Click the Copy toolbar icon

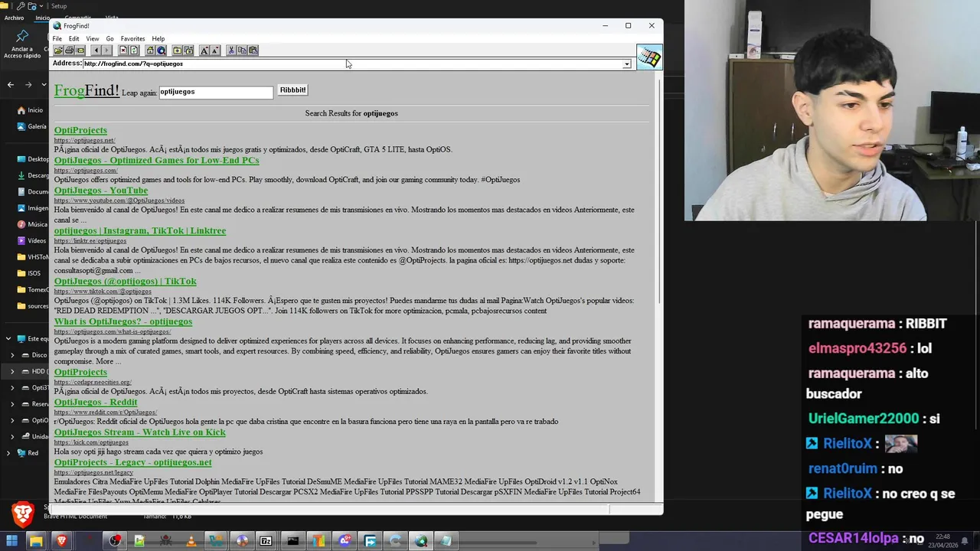click(242, 51)
